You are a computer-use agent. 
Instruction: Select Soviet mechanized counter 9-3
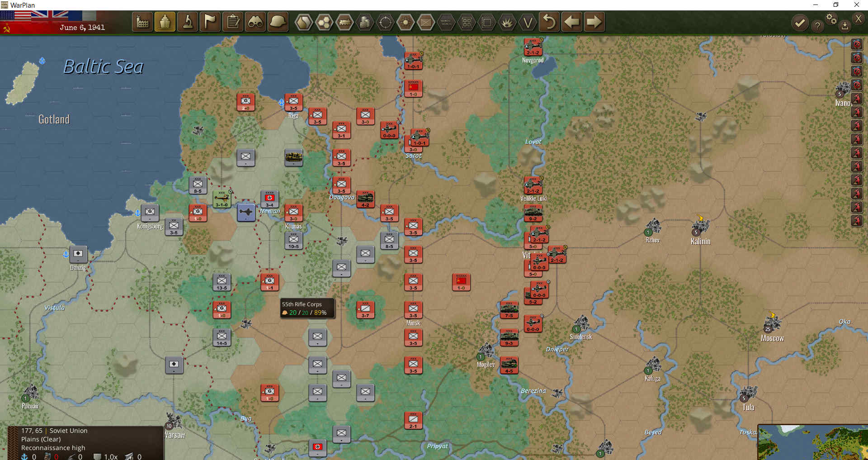(x=509, y=337)
